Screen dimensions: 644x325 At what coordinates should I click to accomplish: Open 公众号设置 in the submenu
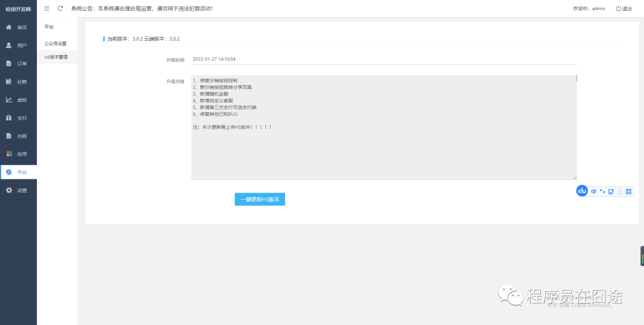[55, 44]
